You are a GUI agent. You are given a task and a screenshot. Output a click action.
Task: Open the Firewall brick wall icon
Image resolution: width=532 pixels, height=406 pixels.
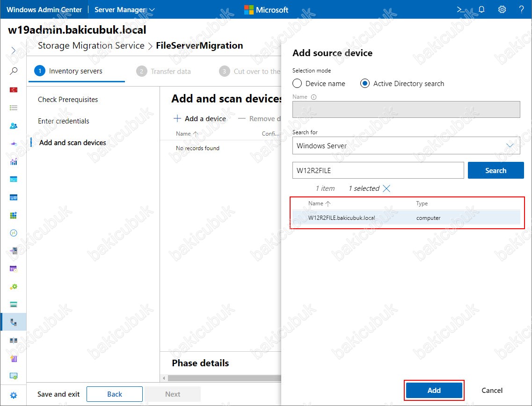[x=14, y=90]
